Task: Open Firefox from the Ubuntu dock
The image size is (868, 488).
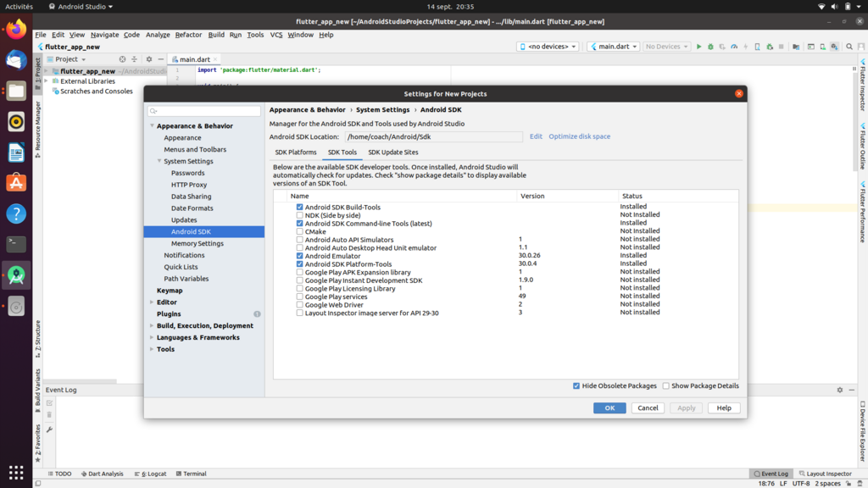Action: point(16,29)
